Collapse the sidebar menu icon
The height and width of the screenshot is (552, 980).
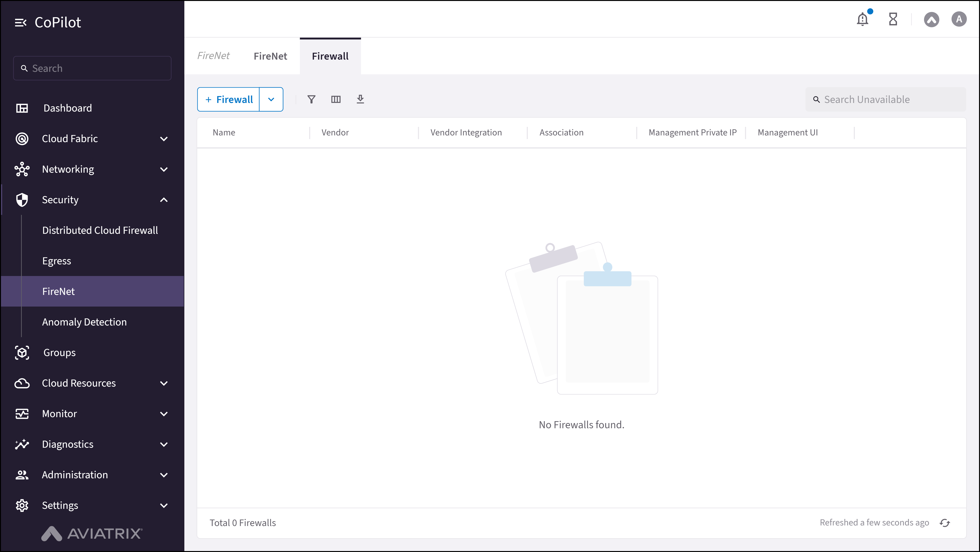pos(21,23)
